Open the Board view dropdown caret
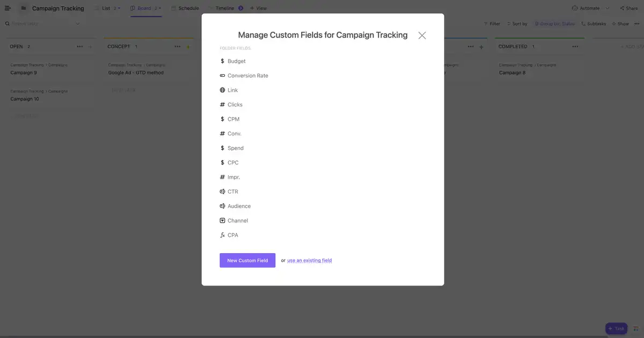Image resolution: width=644 pixels, height=338 pixels. pos(160,8)
